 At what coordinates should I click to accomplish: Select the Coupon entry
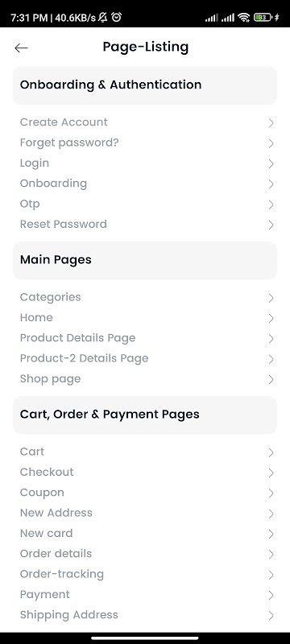click(x=145, y=493)
